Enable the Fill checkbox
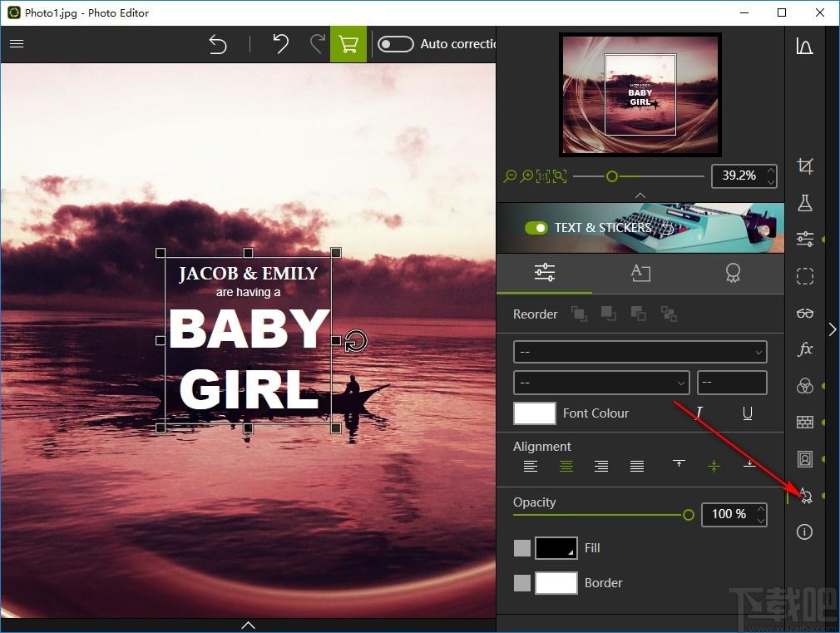 (x=522, y=548)
